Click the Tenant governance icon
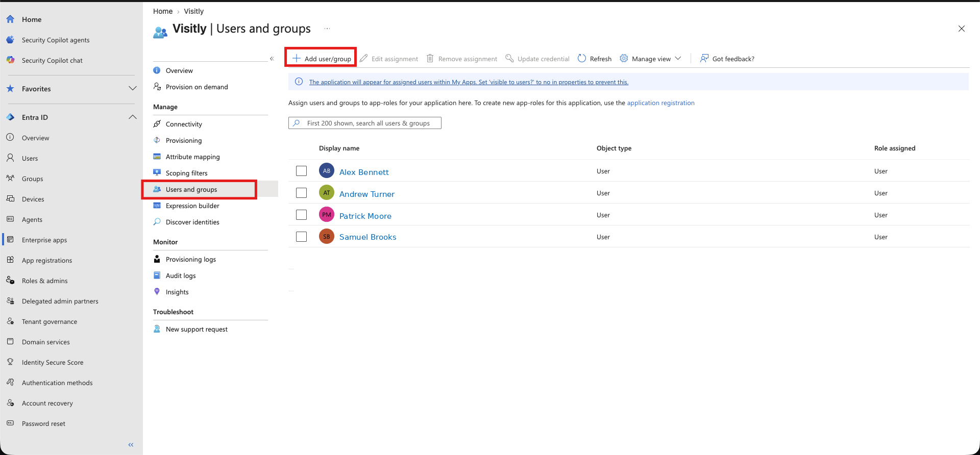 click(10, 321)
